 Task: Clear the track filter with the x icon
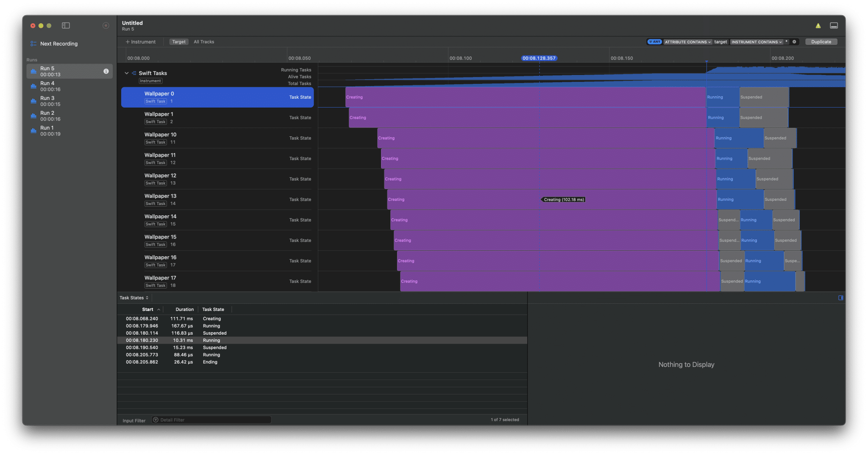(794, 42)
